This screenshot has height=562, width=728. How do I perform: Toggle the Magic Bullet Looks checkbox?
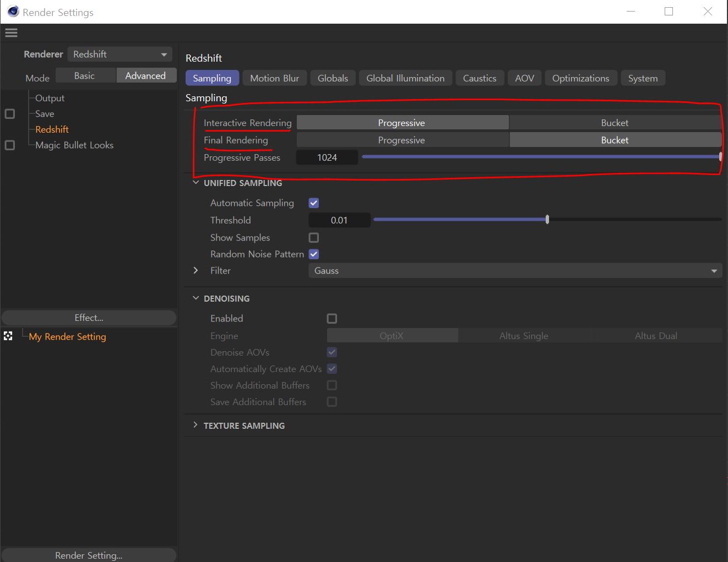(x=10, y=145)
